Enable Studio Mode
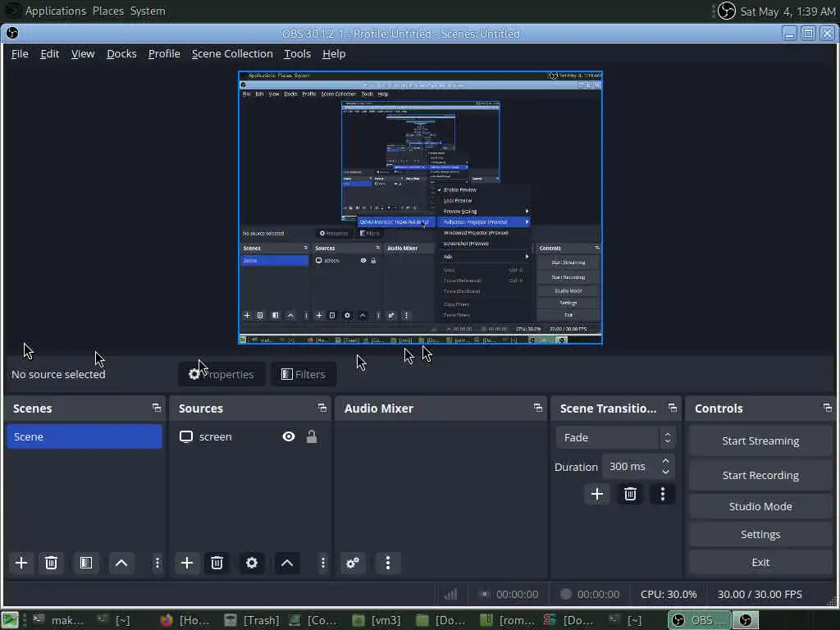840x630 pixels. [760, 506]
